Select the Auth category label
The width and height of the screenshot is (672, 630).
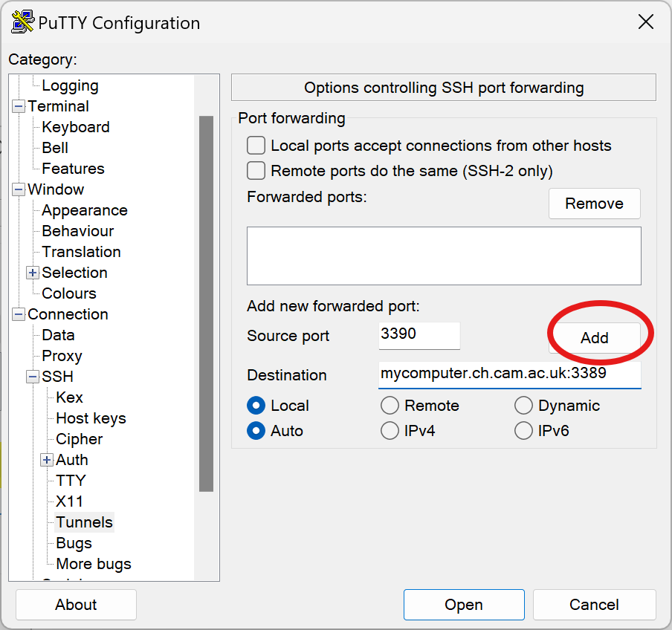[72, 460]
